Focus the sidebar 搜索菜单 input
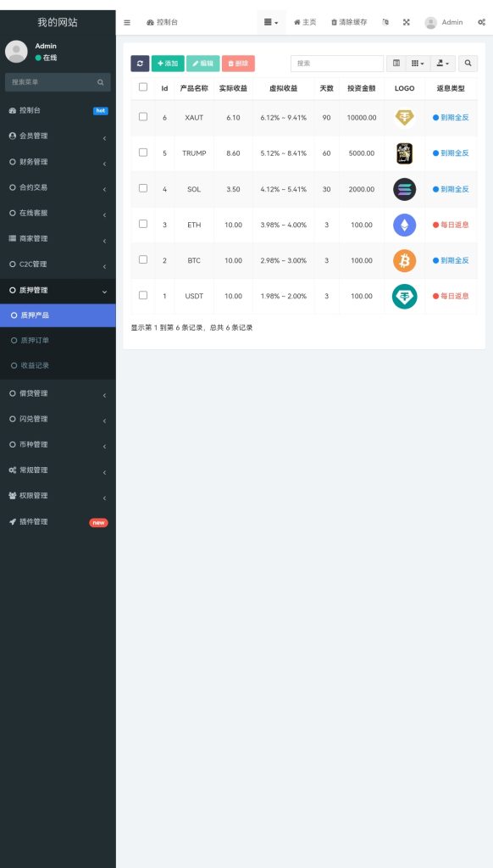This screenshot has width=493, height=868. 52,82
